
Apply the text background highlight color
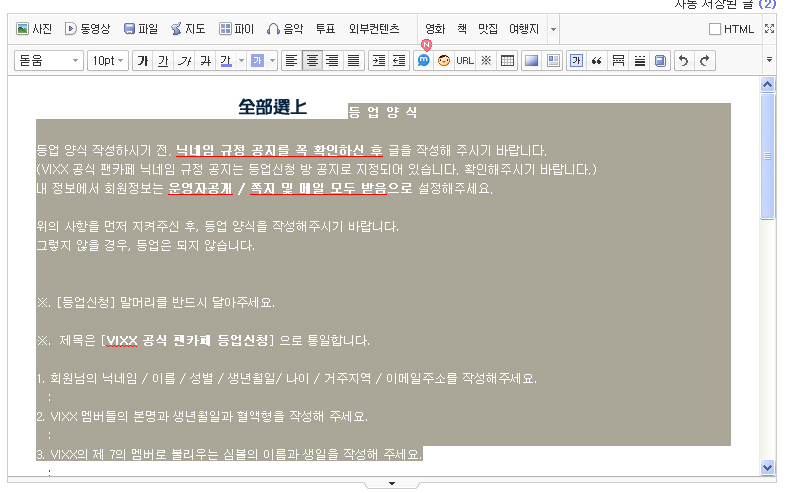[257, 61]
